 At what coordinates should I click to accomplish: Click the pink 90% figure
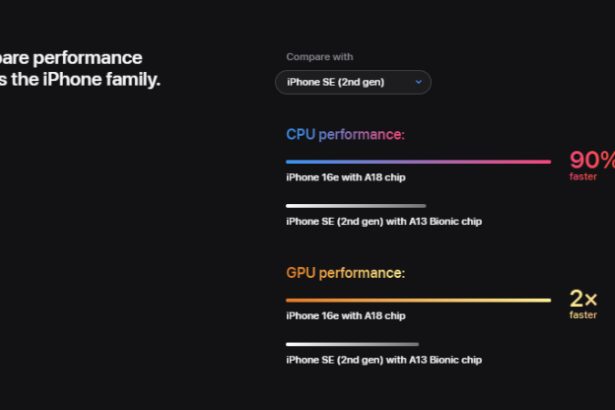[592, 160]
